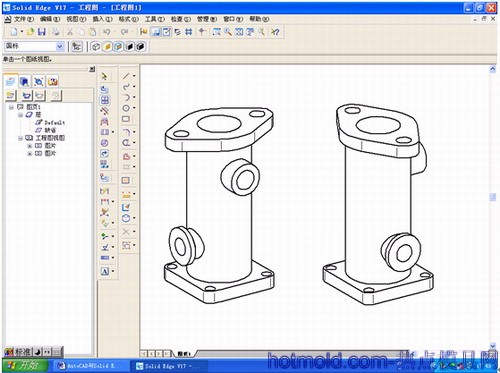The image size is (500, 373).
Task: Open the 工具 menu
Action: coord(154,19)
